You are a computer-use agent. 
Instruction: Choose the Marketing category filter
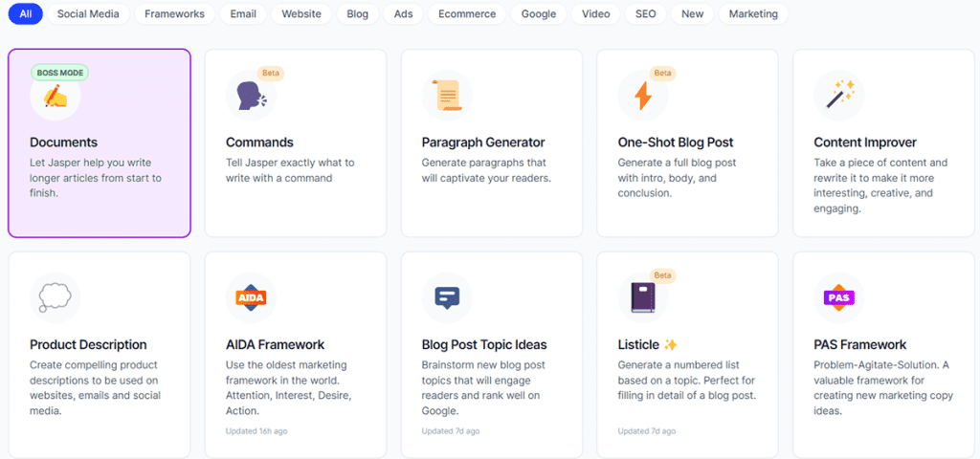click(753, 14)
